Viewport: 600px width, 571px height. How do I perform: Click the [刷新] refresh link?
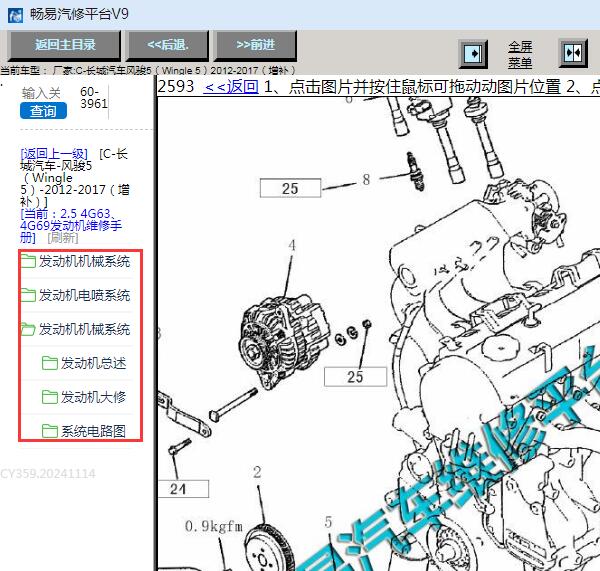coord(63,238)
